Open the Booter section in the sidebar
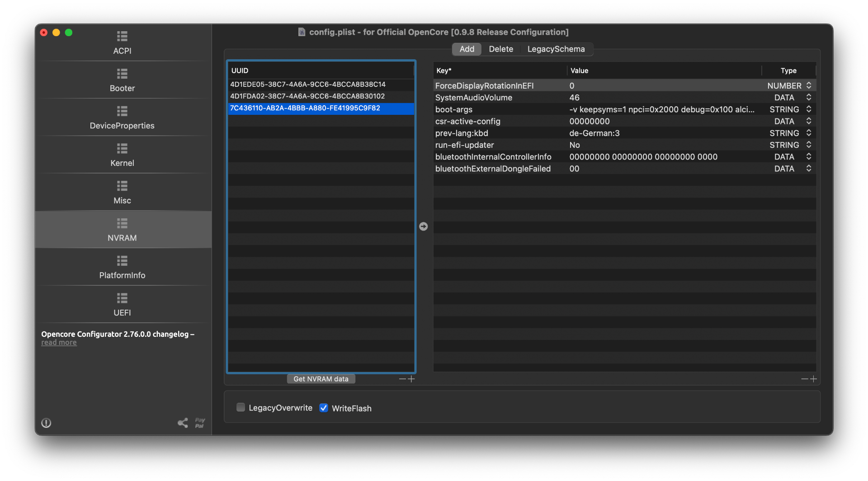Screen dimensions: 868x481 point(122,80)
